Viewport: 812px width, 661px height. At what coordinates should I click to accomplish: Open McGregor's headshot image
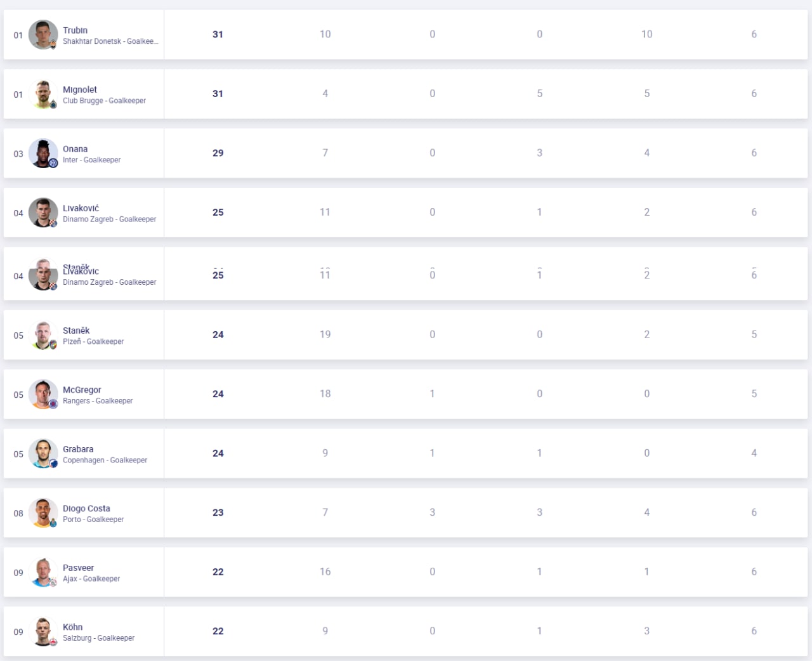tap(43, 394)
